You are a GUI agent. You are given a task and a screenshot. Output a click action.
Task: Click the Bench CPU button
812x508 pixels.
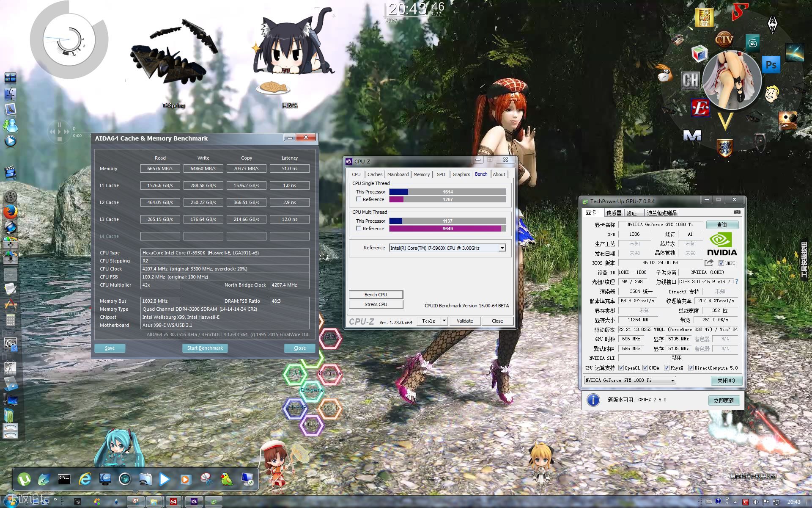coord(376,295)
